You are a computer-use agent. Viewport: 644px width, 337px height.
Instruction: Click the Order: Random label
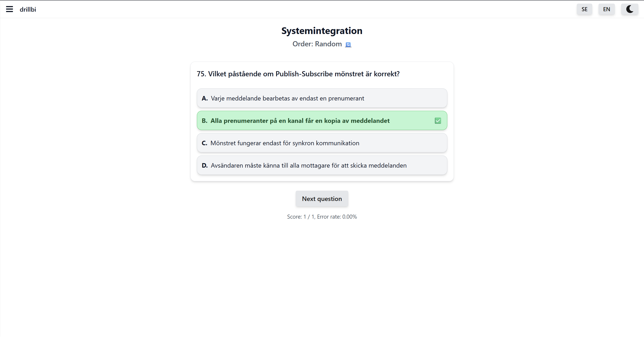click(x=317, y=44)
